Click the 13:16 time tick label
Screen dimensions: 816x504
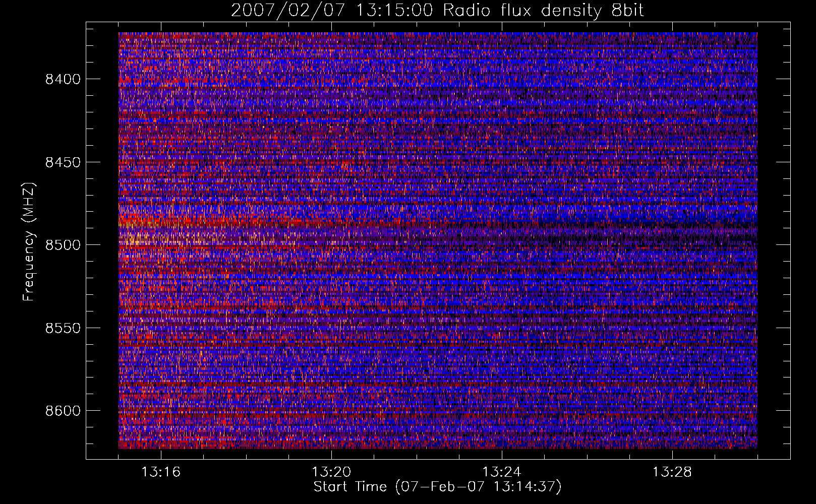[161, 472]
